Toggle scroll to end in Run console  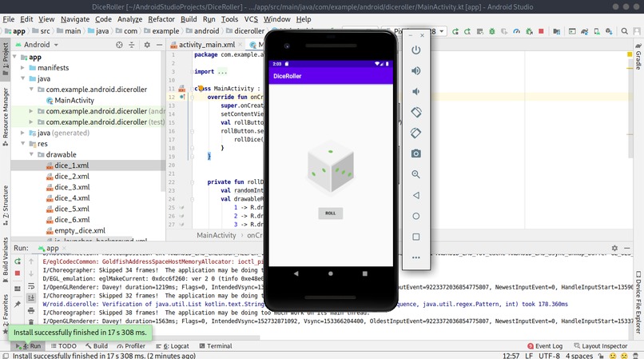tap(31, 297)
